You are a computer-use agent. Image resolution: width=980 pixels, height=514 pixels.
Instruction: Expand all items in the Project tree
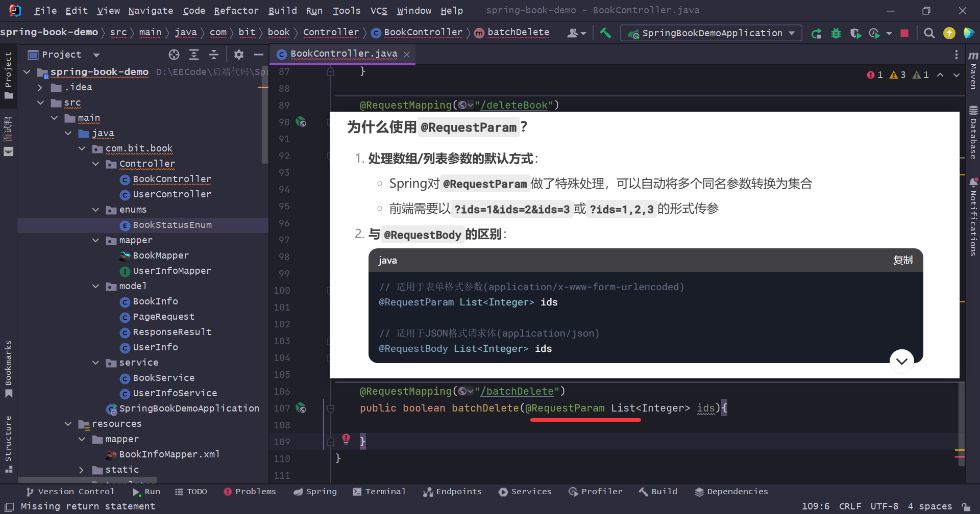194,55
